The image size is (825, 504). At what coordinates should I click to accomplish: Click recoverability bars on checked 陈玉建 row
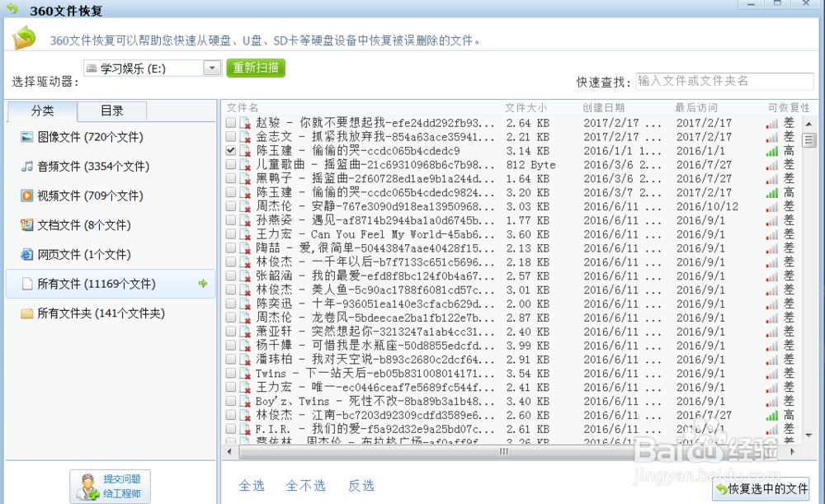coord(772,152)
